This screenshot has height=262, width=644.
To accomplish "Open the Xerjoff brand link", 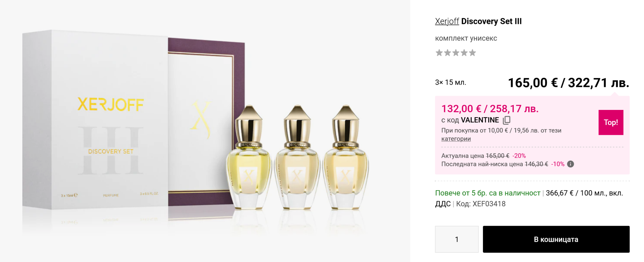I will 447,21.
